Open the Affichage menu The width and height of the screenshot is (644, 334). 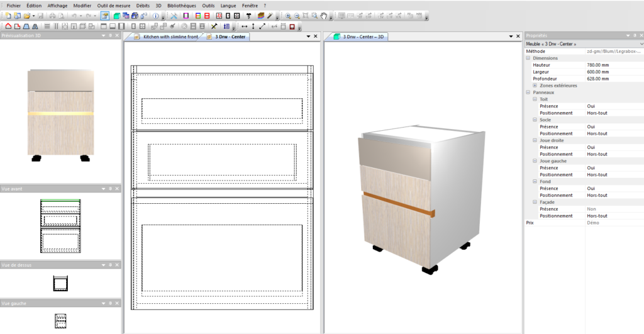[57, 6]
